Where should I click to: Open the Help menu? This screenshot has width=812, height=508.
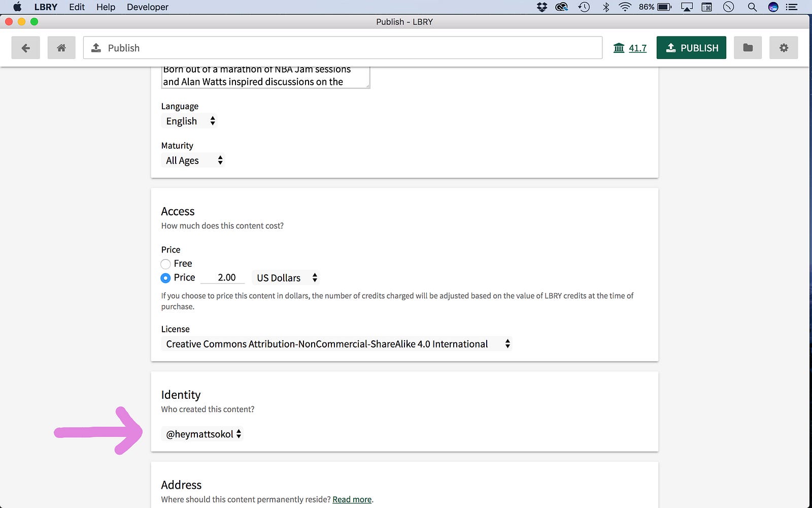(x=106, y=7)
